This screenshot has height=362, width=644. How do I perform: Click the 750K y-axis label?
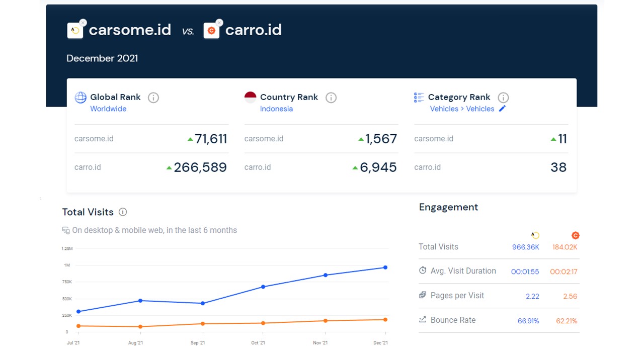tap(67, 282)
